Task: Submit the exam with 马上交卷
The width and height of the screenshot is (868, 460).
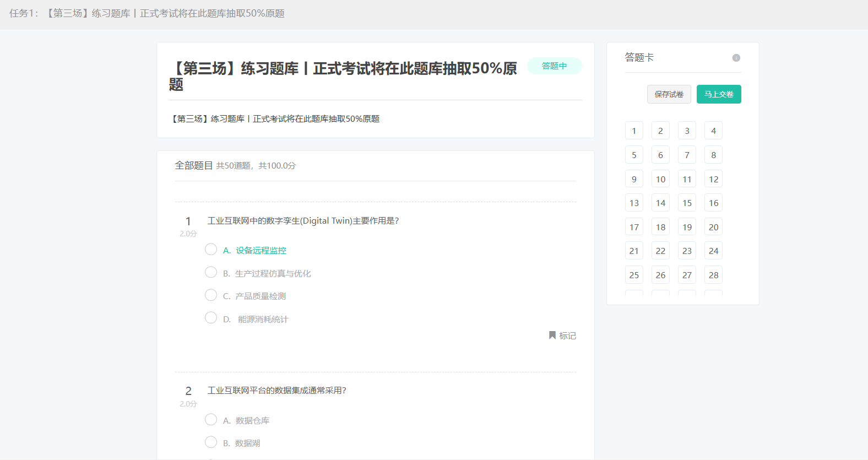Action: click(718, 94)
